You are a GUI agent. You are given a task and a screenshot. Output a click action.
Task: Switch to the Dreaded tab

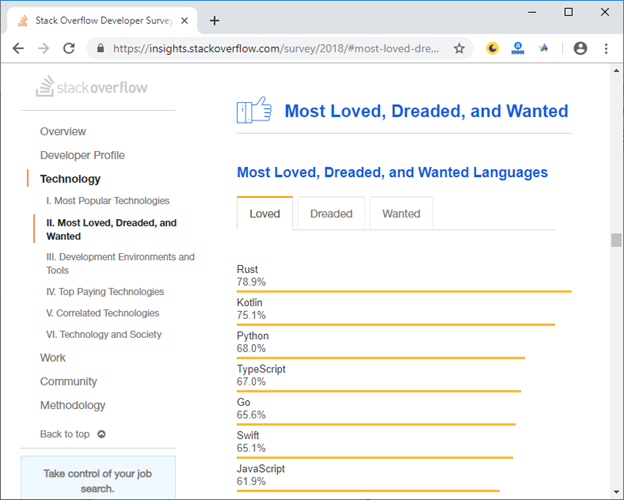pyautogui.click(x=331, y=213)
